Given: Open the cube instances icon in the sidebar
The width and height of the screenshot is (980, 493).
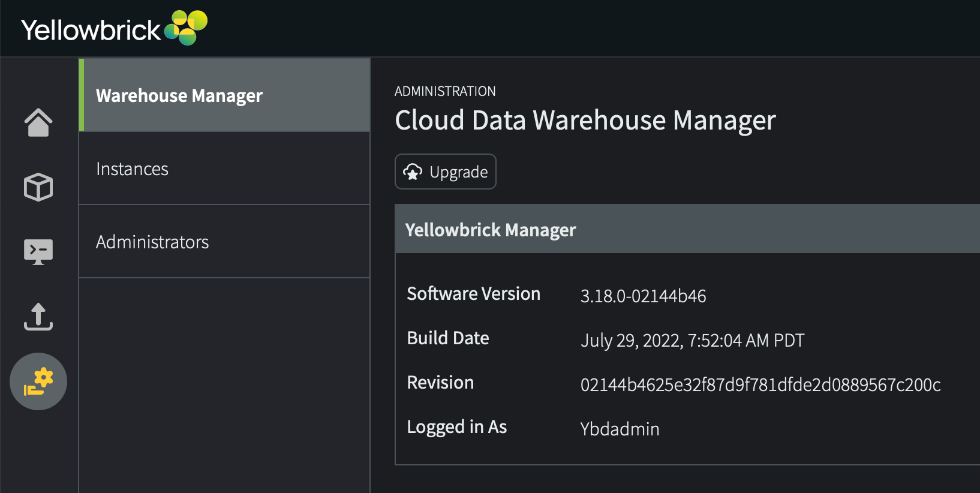Looking at the screenshot, I should coord(38,187).
